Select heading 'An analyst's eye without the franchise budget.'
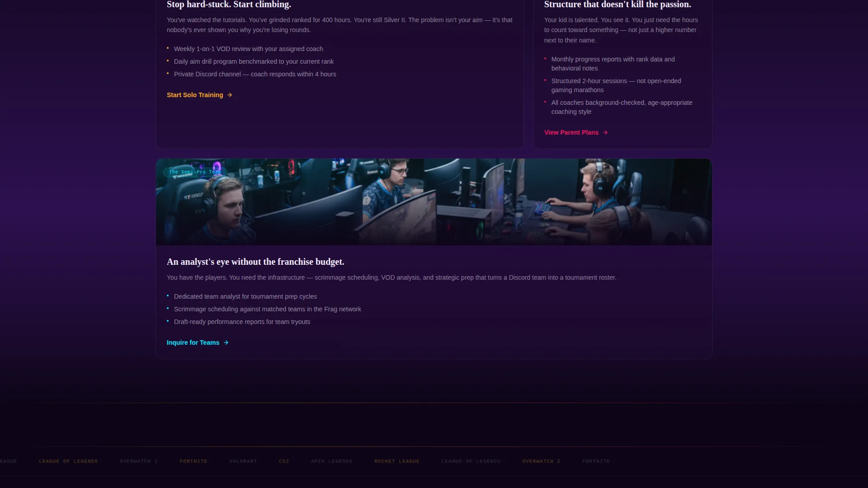 tap(255, 262)
